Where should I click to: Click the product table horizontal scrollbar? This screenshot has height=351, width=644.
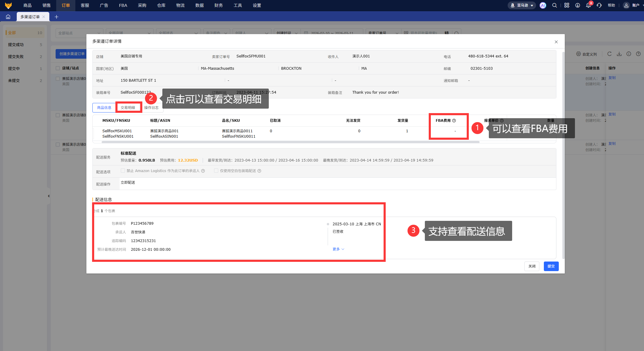click(x=290, y=142)
